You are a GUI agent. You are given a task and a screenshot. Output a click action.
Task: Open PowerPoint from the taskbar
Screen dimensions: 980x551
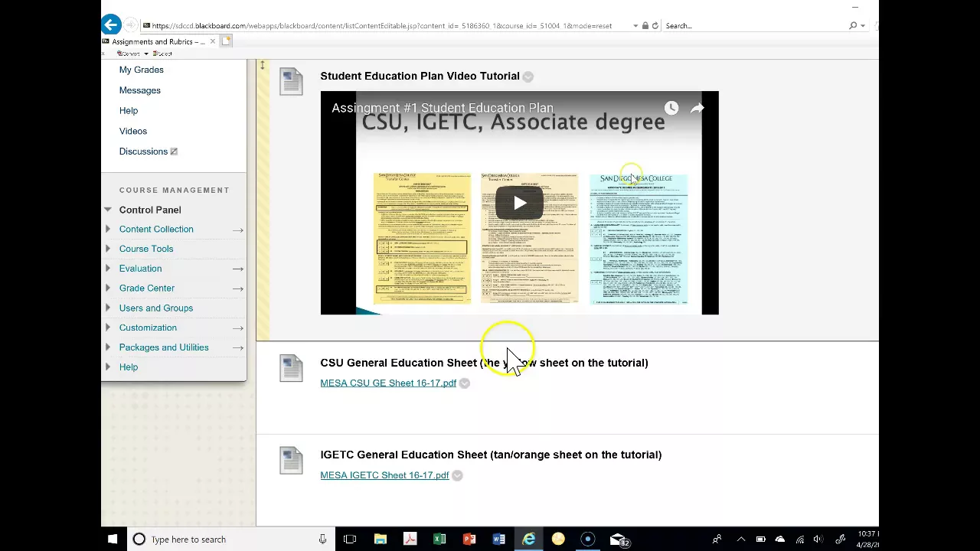469,540
